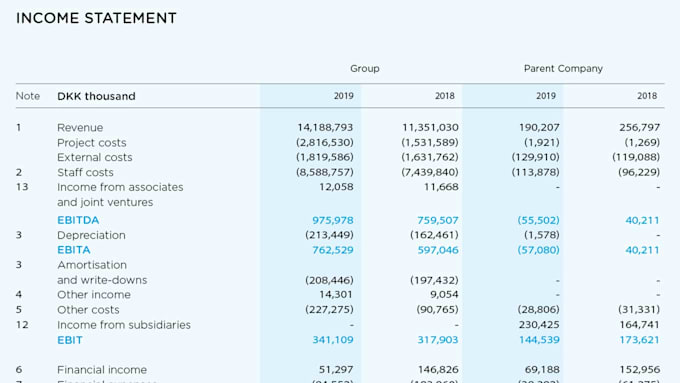Screen dimensions: 680x383
Task: Click note number 13 beside associates income
Action: click(22, 187)
